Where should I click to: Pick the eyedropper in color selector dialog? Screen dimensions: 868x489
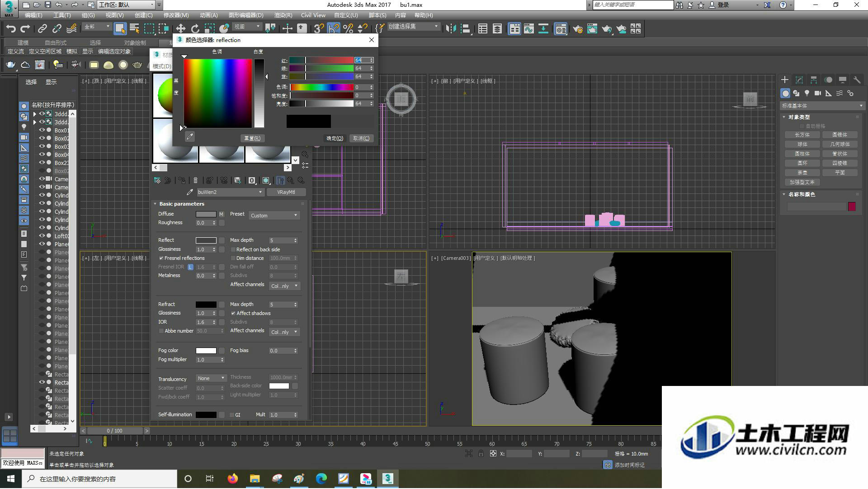190,136
